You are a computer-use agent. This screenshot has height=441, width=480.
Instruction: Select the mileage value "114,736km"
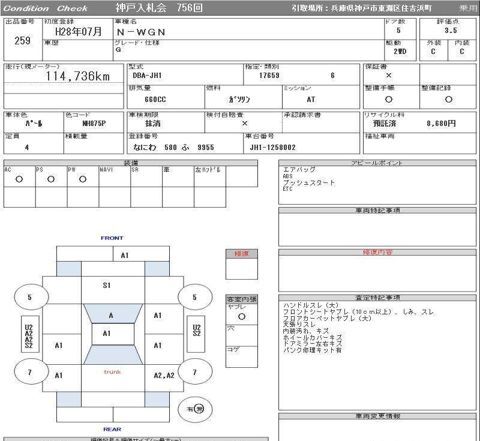tap(78, 76)
